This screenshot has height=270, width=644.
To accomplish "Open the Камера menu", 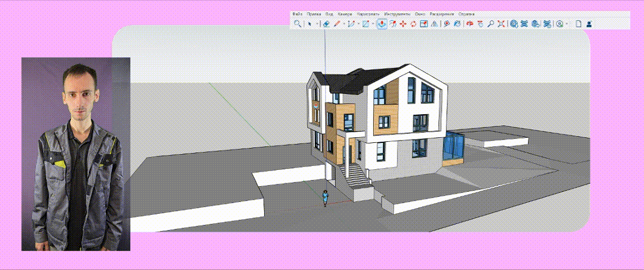I will pyautogui.click(x=345, y=13).
